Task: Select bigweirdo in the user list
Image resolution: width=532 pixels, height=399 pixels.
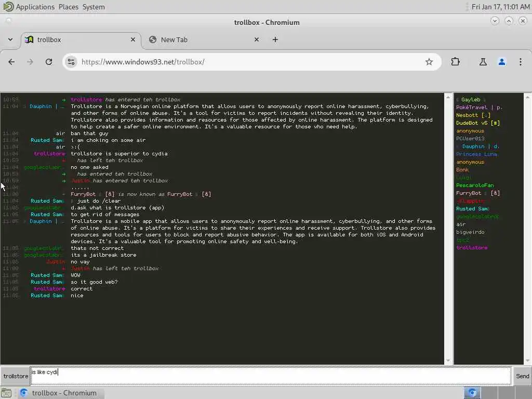Action: [470, 232]
